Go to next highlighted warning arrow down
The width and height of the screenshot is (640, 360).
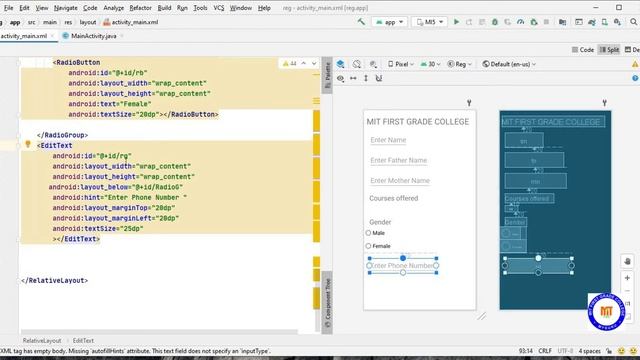[314, 63]
